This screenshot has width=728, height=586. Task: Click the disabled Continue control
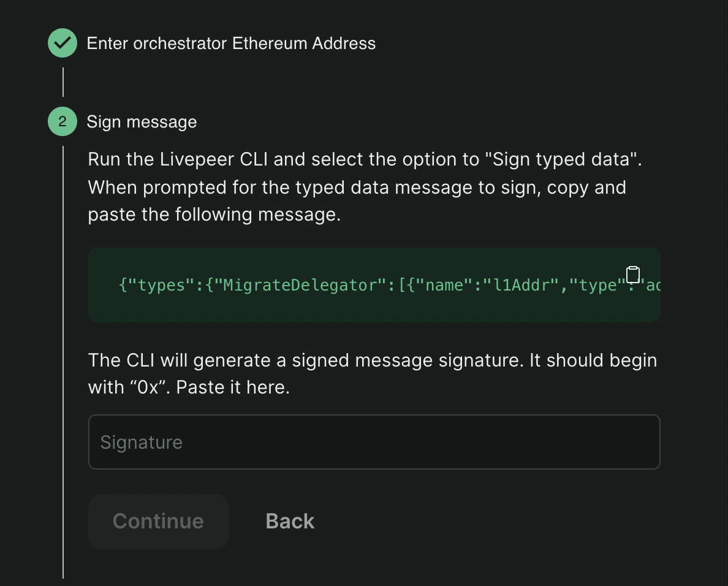tap(158, 520)
